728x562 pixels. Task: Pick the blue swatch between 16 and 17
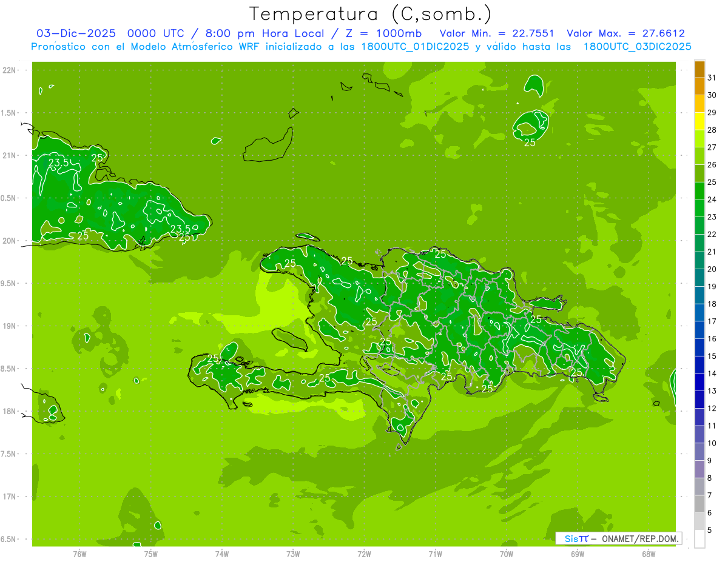click(699, 330)
